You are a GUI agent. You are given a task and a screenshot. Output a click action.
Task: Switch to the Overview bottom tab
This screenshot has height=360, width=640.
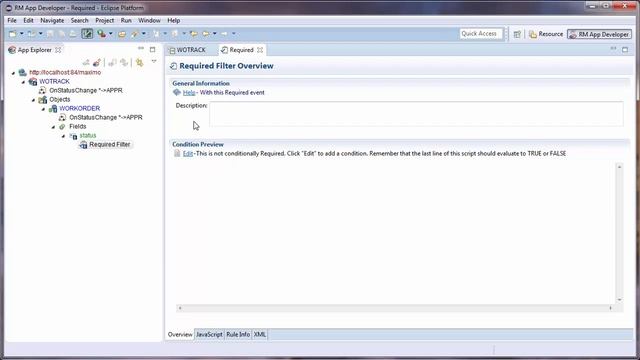pyautogui.click(x=180, y=334)
